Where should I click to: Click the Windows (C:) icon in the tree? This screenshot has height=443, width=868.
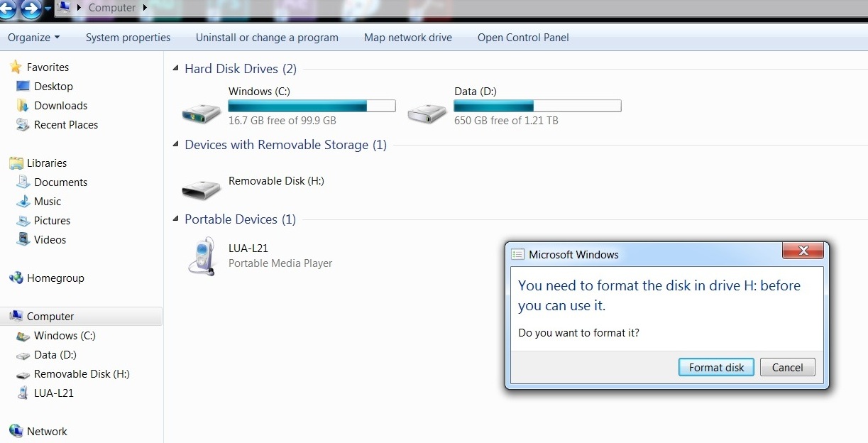click(23, 336)
